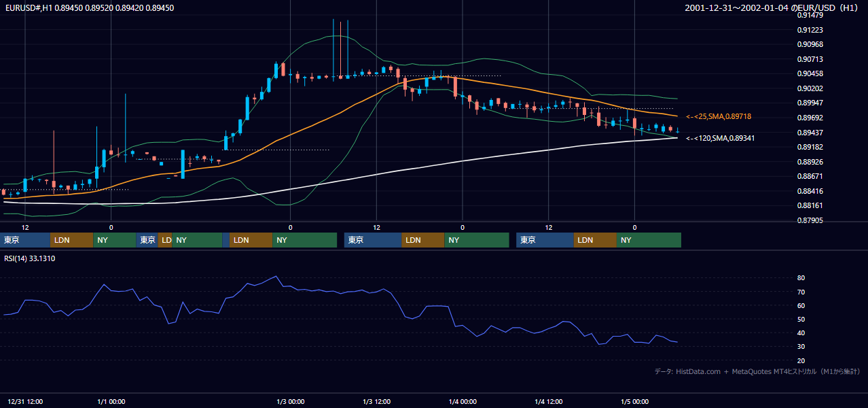Click the 12/31 12:00 date label
Image resolution: width=868 pixels, height=408 pixels.
25,402
